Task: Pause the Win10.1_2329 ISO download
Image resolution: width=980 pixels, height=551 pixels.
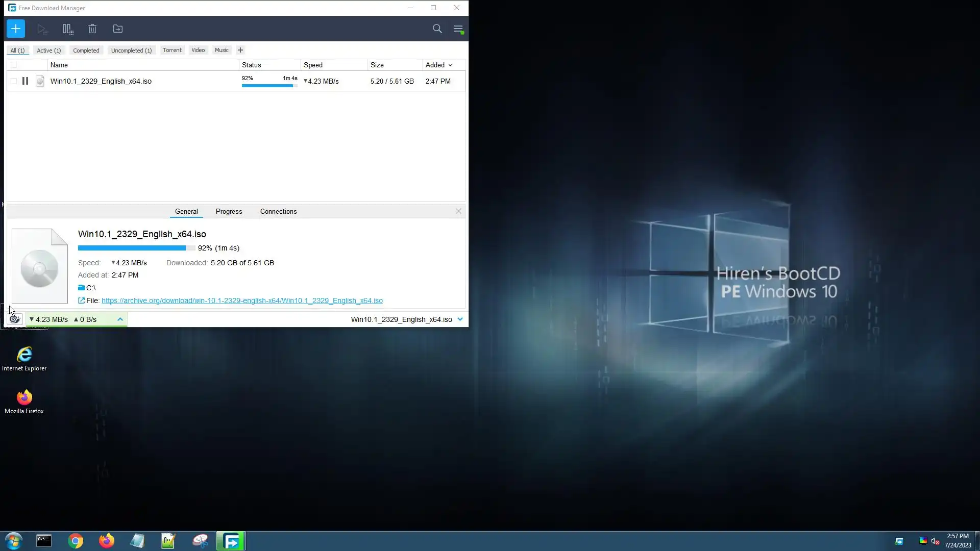Action: tap(25, 81)
